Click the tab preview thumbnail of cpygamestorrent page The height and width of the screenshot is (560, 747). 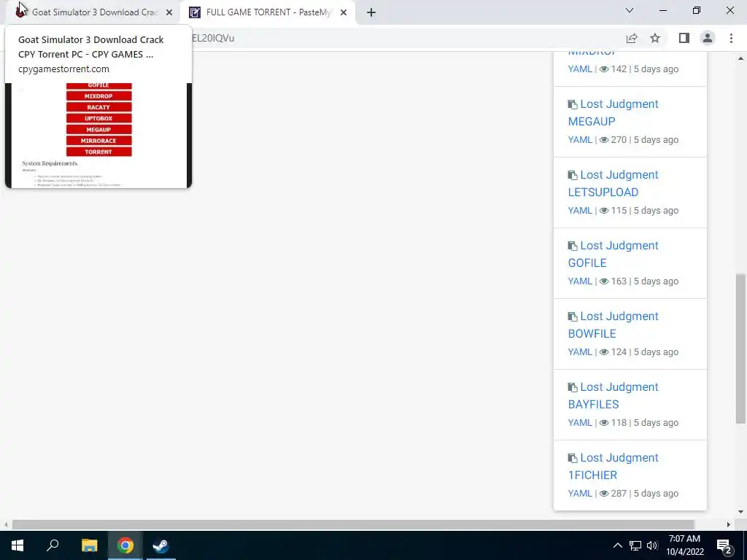click(x=98, y=135)
